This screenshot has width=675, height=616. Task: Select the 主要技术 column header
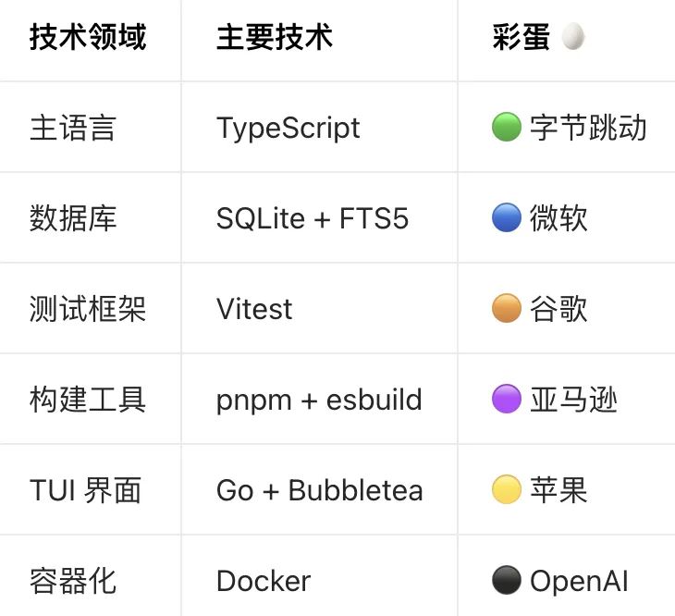click(275, 38)
